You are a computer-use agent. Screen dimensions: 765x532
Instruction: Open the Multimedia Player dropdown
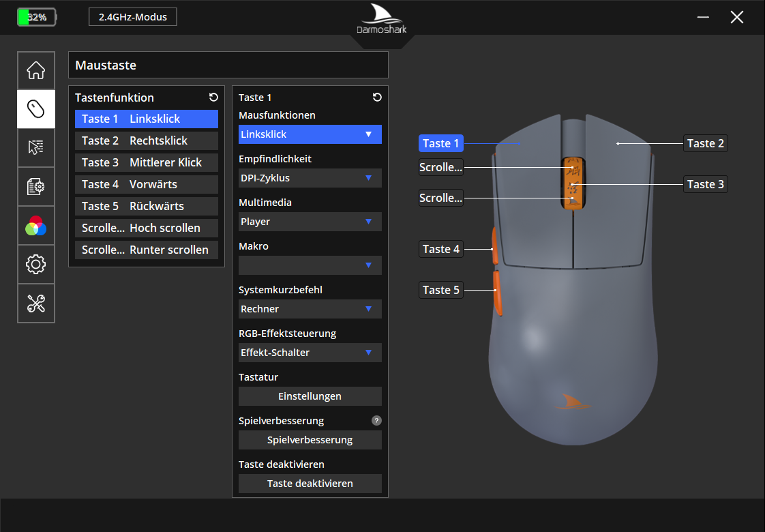tap(310, 222)
